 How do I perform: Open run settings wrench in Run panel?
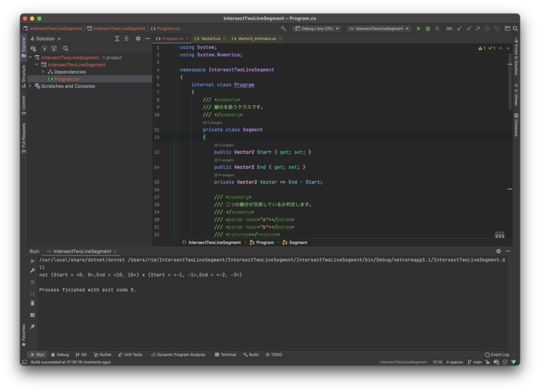[32, 271]
